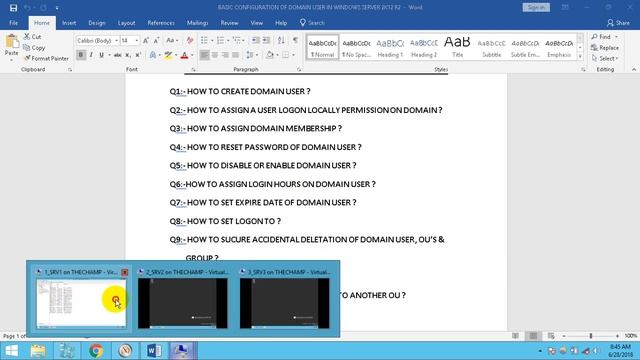Switch to the Layout ribbon tab
This screenshot has height=360, width=640.
(x=127, y=23)
